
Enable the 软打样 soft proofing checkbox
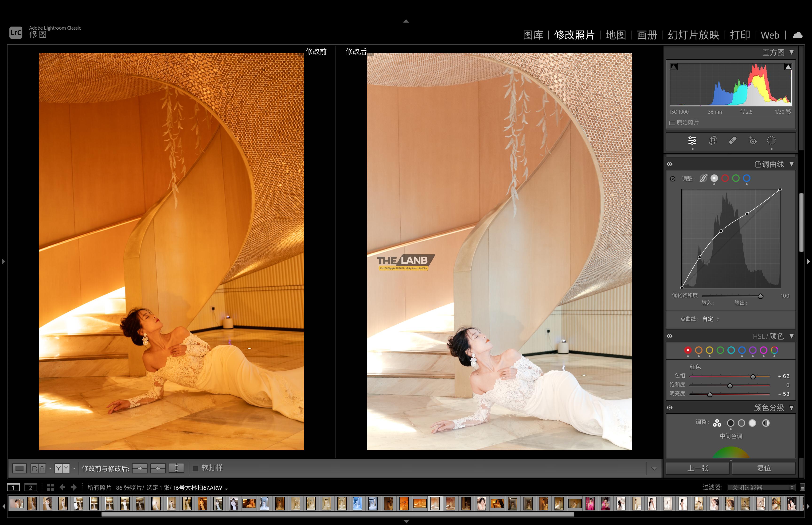pyautogui.click(x=195, y=468)
